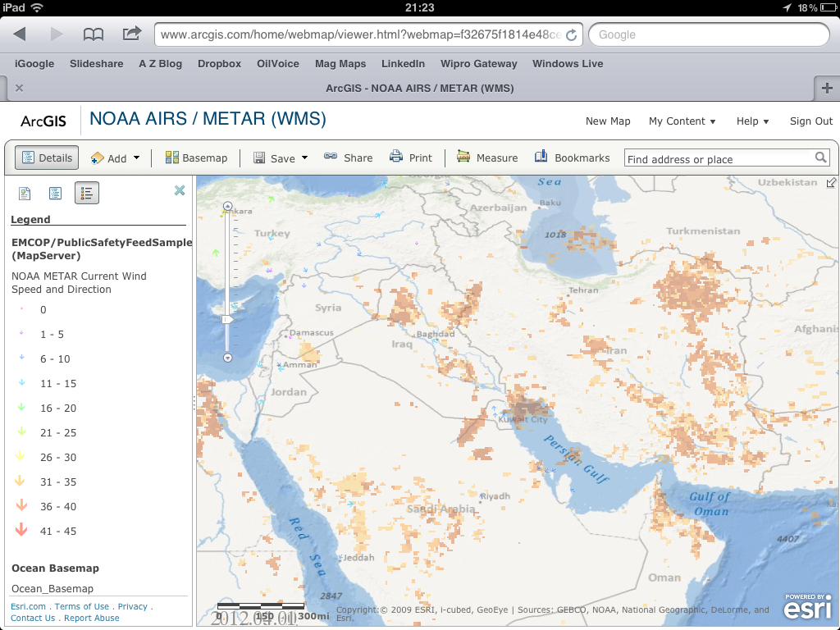Open the Windows Live bookmark
This screenshot has height=630, width=840.
tap(568, 64)
